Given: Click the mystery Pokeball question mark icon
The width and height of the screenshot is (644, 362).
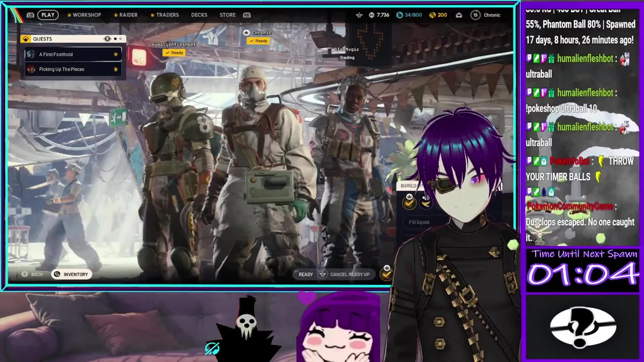Looking at the screenshot, I should tap(583, 328).
